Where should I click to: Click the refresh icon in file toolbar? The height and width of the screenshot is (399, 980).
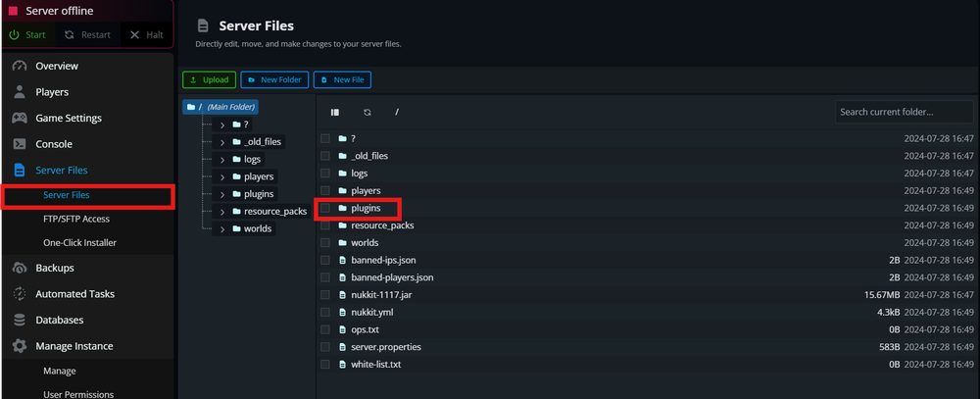click(367, 113)
